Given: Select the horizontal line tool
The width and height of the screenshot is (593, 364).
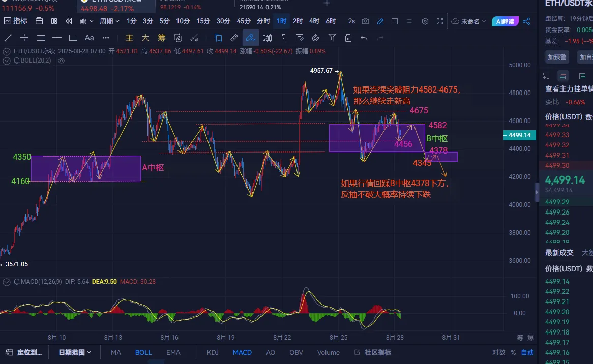Looking at the screenshot, I should [57, 38].
